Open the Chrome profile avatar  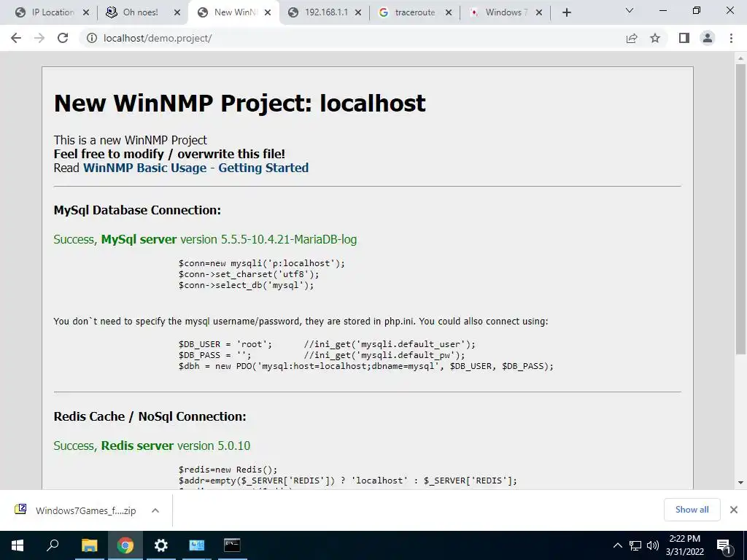coord(708,38)
